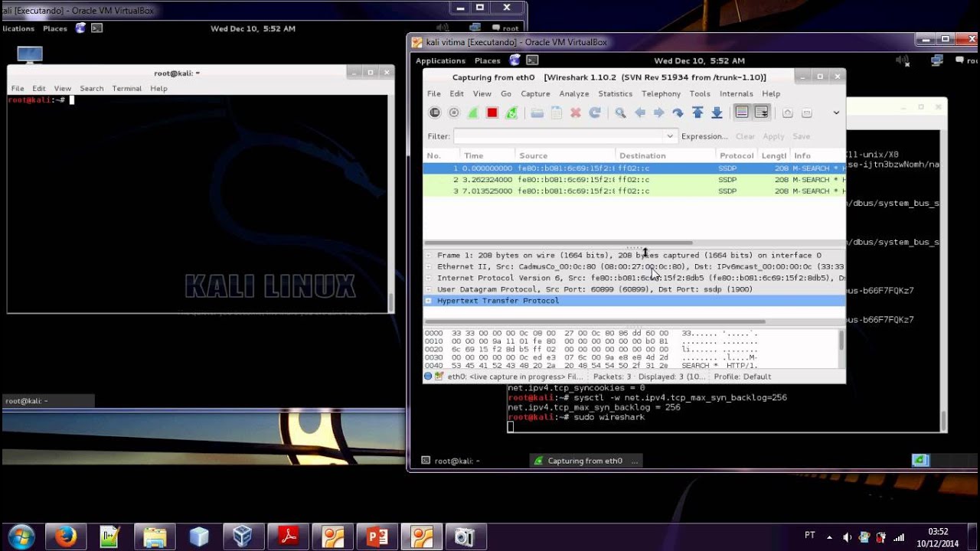Stop the running live capture
Screen dimensions: 980x551
tap(492, 113)
